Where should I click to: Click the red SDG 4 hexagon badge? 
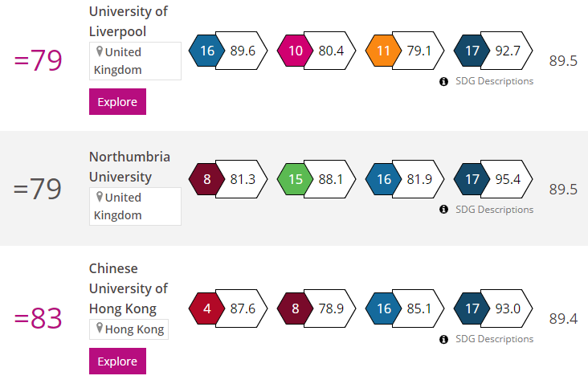click(x=206, y=309)
